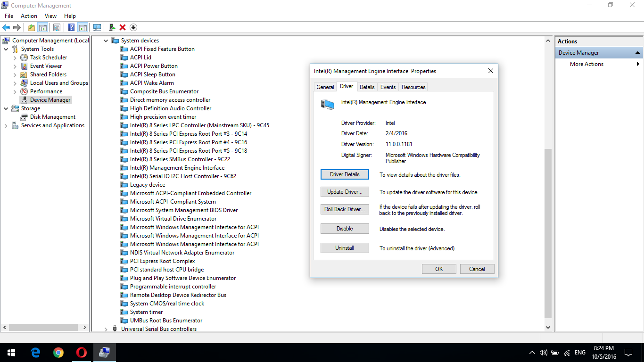Viewport: 644px width, 362px height.
Task: Click the device list vertical scrollbar thumb
Action: pyautogui.click(x=548, y=233)
